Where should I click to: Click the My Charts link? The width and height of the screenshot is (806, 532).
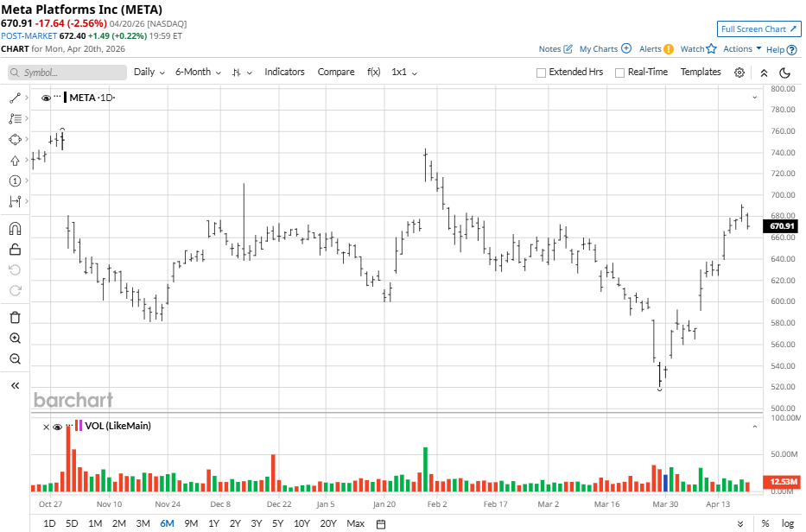pos(599,49)
